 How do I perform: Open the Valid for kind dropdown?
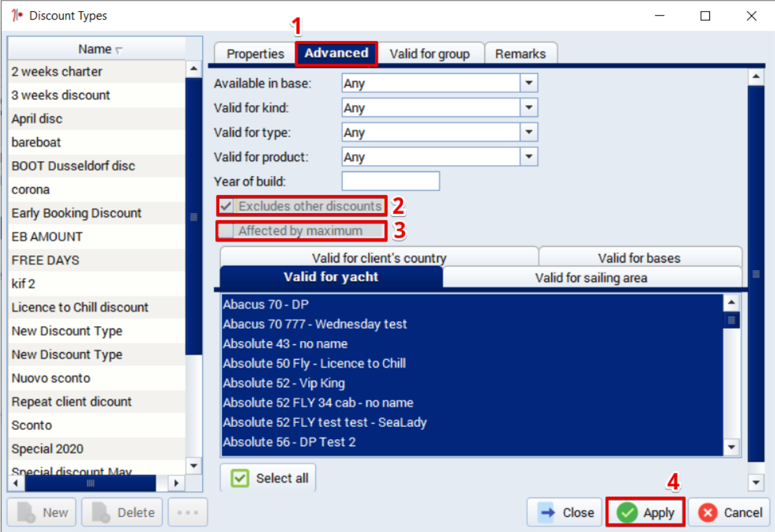pos(529,107)
